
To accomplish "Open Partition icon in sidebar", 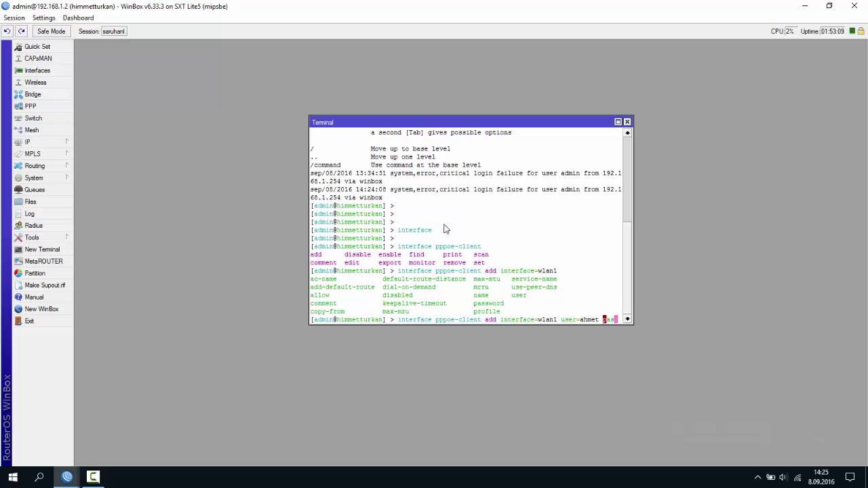I will tap(18, 273).
